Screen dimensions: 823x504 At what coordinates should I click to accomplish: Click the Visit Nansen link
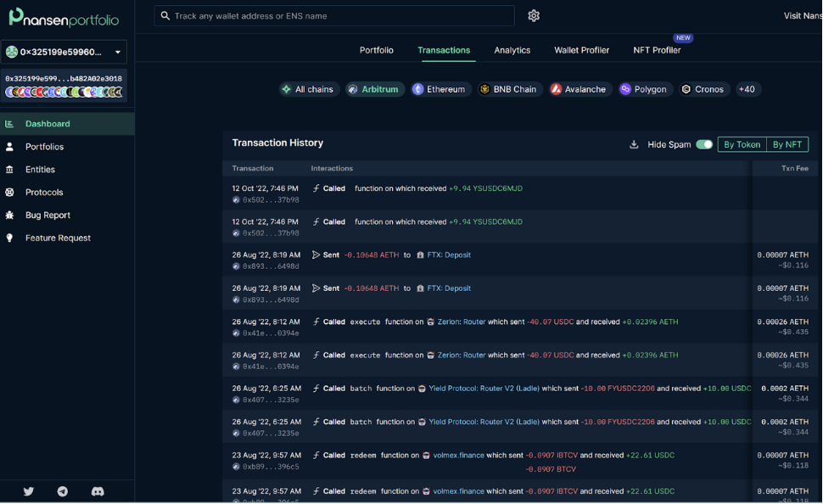(803, 16)
